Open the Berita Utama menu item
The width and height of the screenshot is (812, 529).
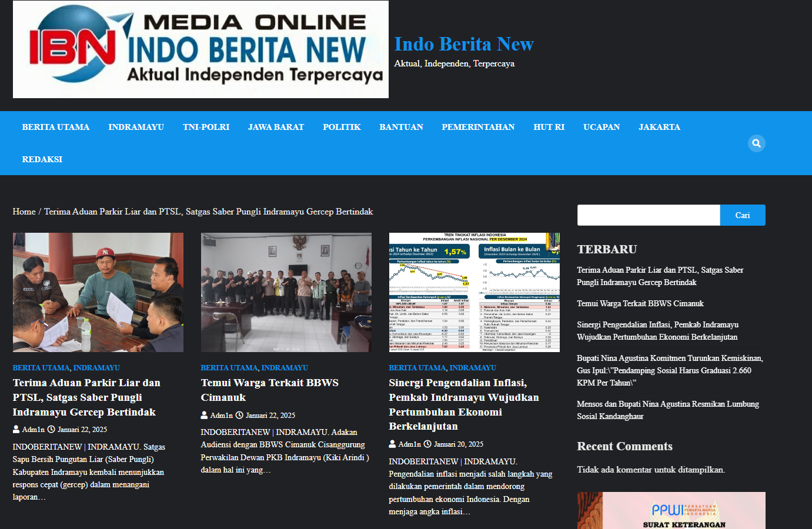coord(56,127)
